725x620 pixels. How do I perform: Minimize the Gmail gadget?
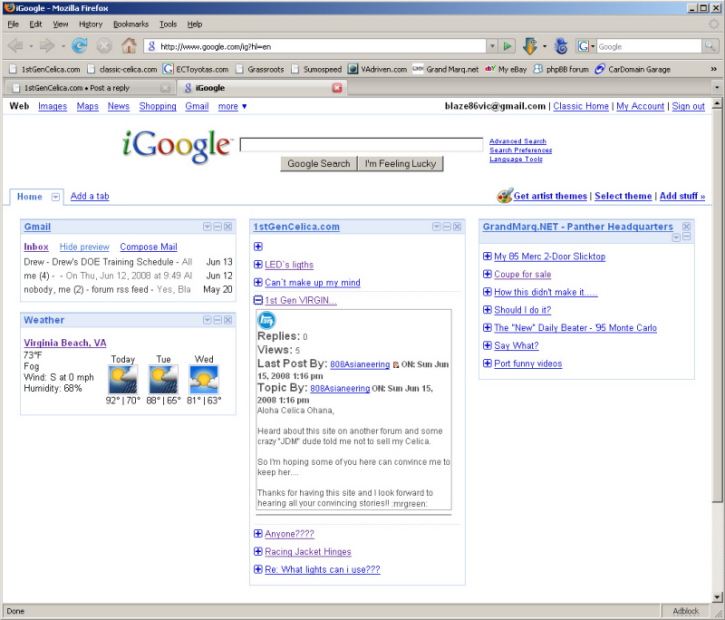[x=217, y=227]
